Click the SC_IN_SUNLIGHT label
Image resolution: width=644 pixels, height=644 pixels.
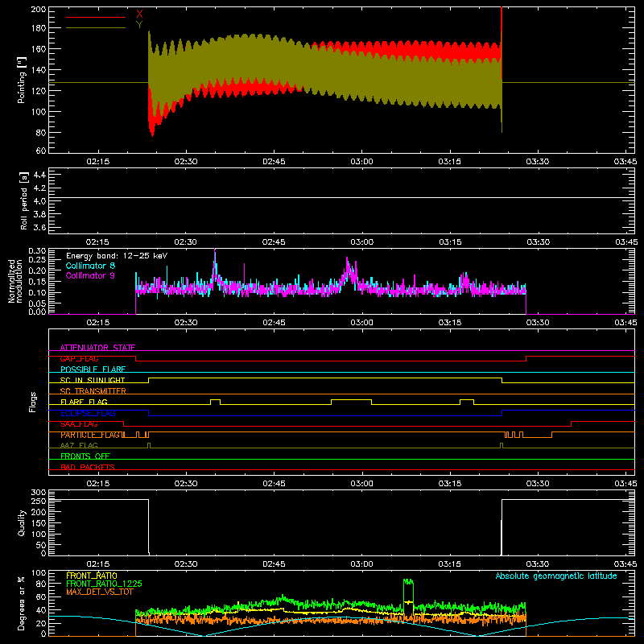click(x=93, y=380)
